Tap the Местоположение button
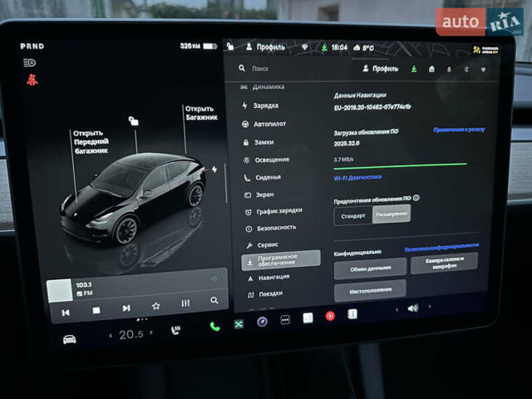Screen dimensions: 532x399 370,291
